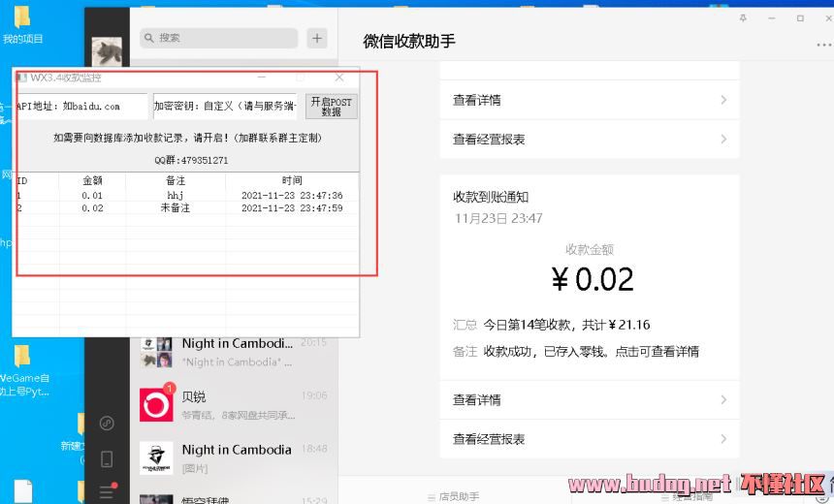Click the 贝锐 red avatar icon
This screenshot has height=504, width=834.
click(156, 405)
